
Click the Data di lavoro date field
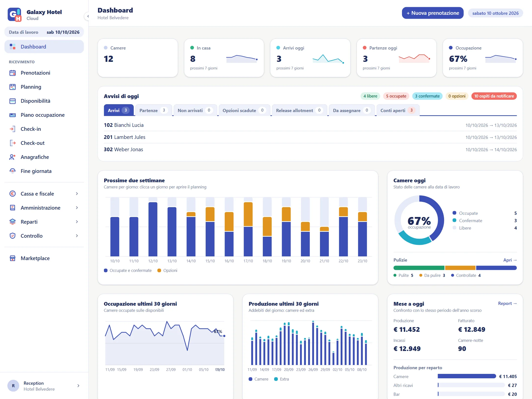tap(44, 32)
